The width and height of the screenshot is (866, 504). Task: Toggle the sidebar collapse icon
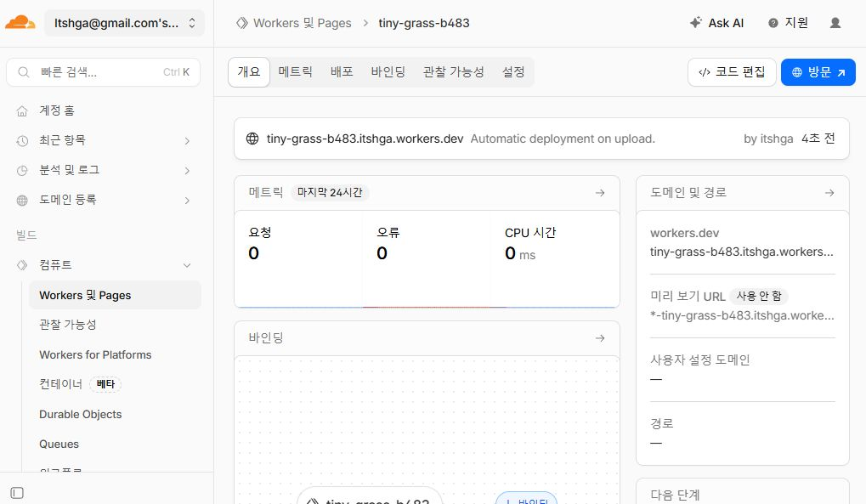(17, 493)
